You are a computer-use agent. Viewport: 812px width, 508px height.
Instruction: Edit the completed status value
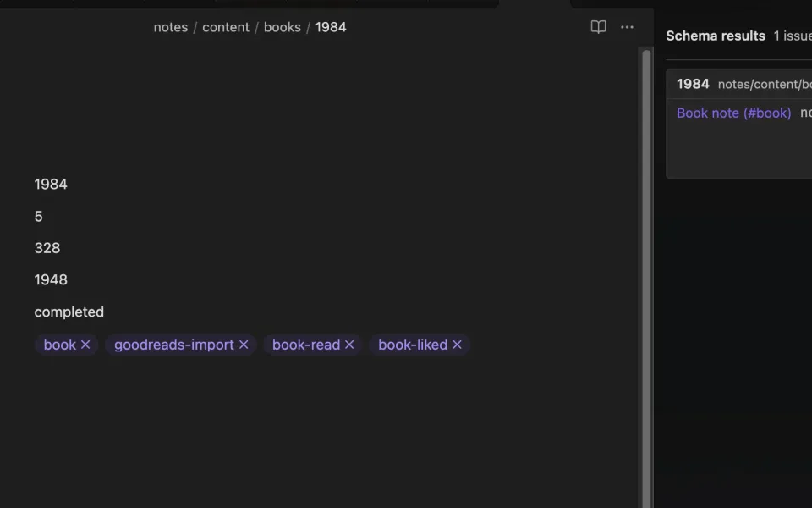69,312
